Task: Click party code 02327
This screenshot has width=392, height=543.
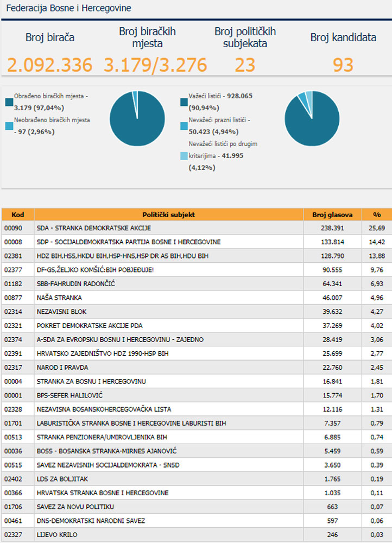Action: point(13,535)
